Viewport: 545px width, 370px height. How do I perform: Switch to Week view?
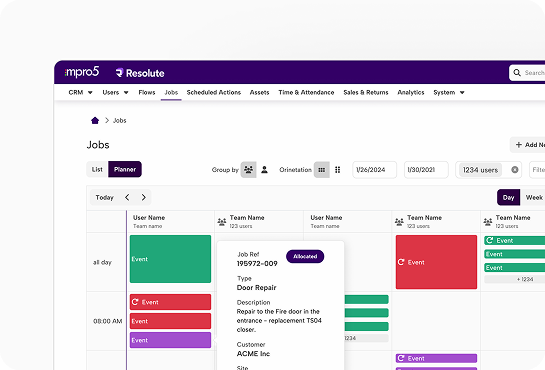(534, 197)
